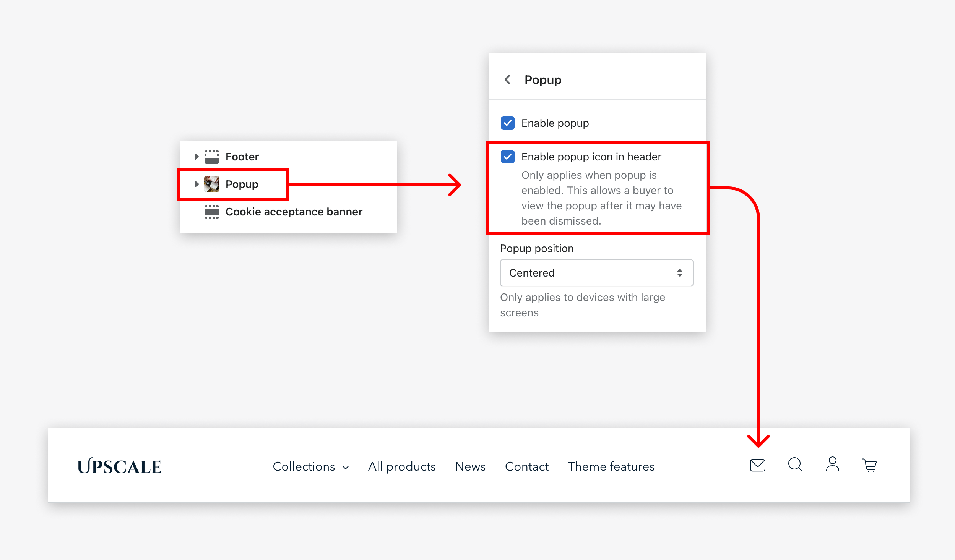
Task: Go back using the Popup panel chevron
Action: (x=507, y=79)
